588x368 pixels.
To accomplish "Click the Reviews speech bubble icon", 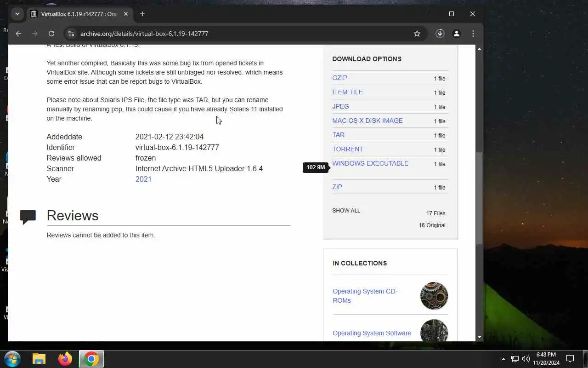I will coord(28,217).
